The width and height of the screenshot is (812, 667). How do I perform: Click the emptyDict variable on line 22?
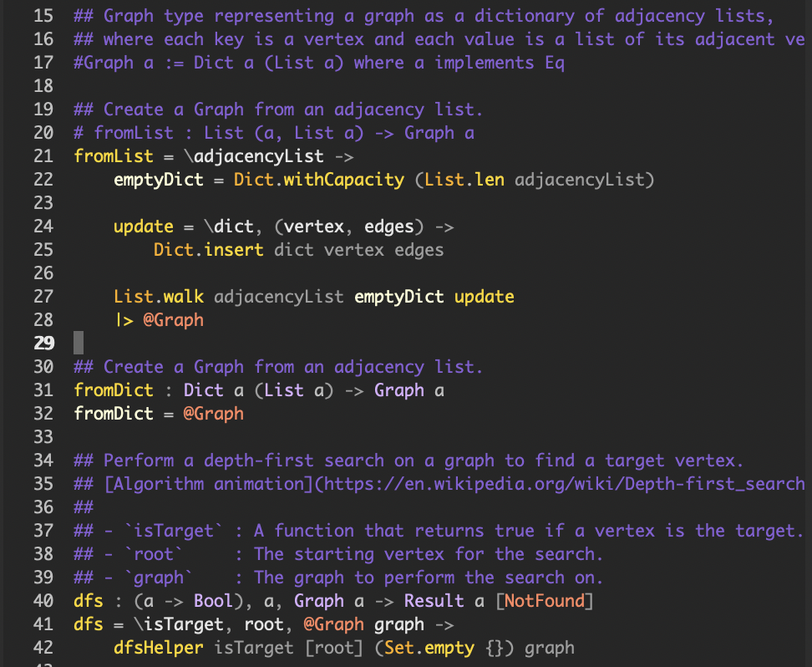tap(159, 180)
